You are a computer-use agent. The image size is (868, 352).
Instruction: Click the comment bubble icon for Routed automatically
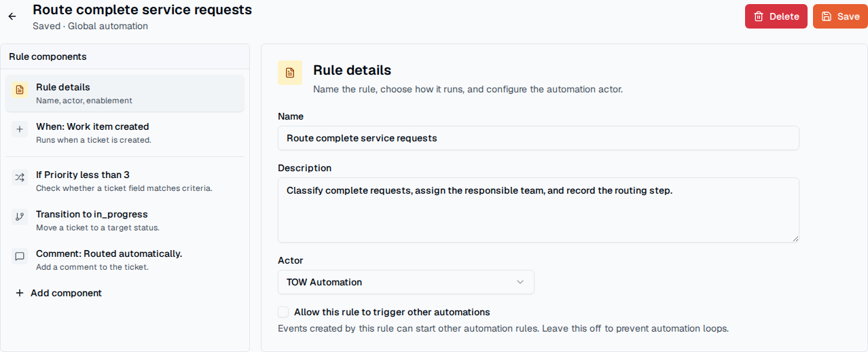[x=20, y=256]
